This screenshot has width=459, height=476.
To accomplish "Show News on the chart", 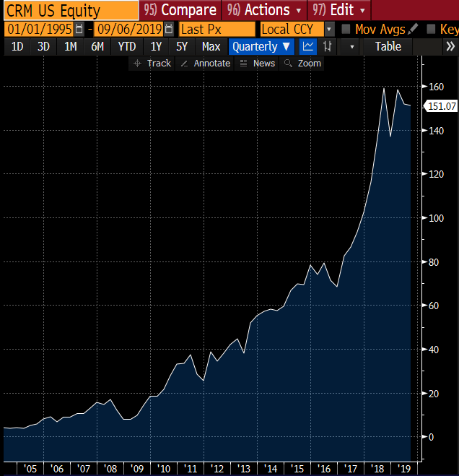I will pyautogui.click(x=257, y=63).
